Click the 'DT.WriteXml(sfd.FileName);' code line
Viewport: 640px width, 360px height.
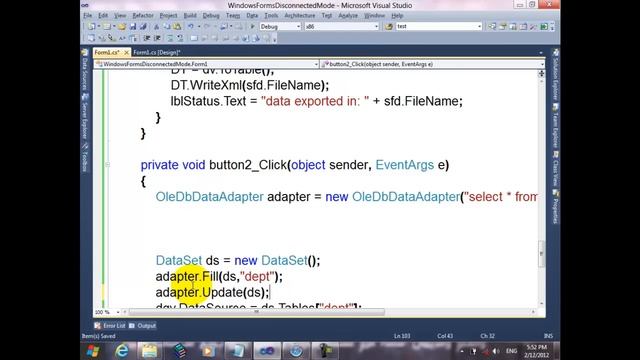(x=250, y=85)
